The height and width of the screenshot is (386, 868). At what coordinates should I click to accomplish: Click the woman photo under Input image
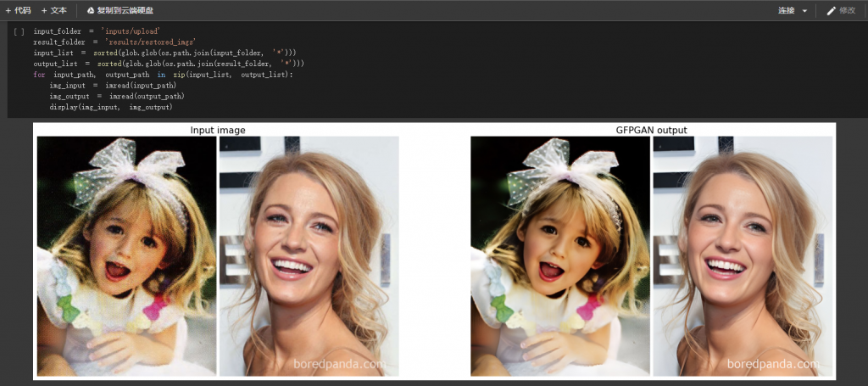coord(309,256)
